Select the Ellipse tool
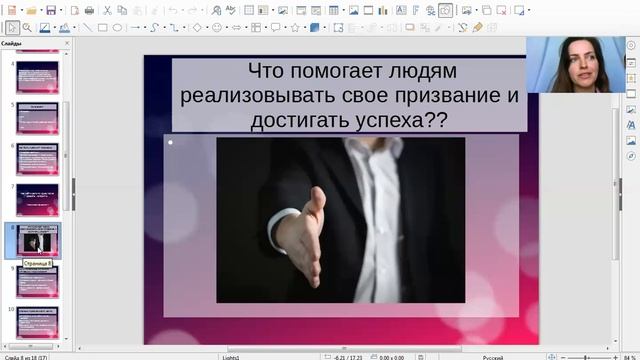Image resolution: width=640 pixels, height=360 pixels. (117, 28)
